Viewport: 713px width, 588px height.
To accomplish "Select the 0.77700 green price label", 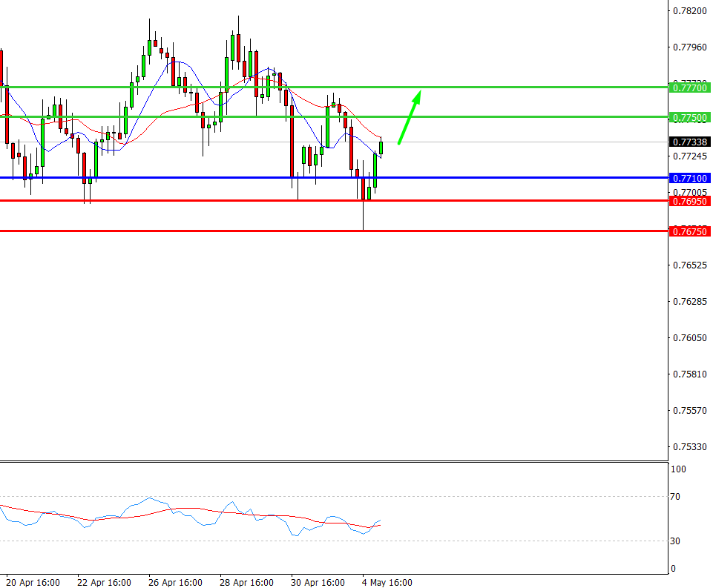I will [x=690, y=87].
